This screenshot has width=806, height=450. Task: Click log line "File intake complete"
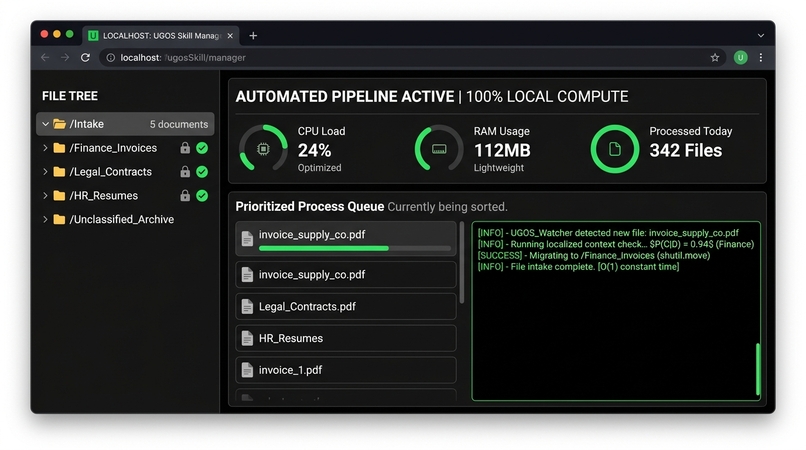[578, 267]
